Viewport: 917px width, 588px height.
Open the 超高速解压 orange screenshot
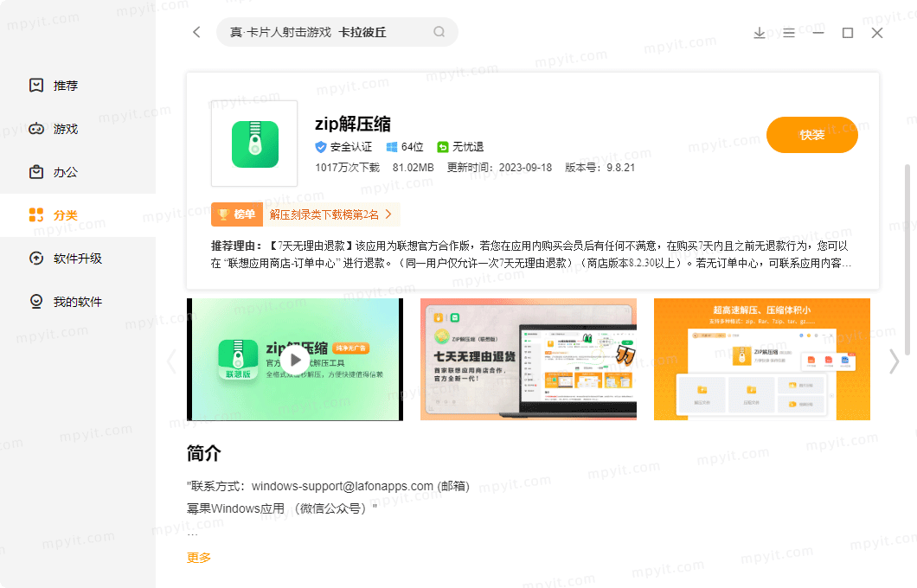point(762,360)
